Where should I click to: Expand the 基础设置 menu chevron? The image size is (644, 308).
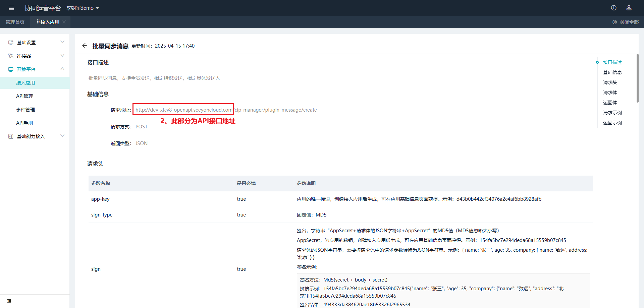coord(62,42)
